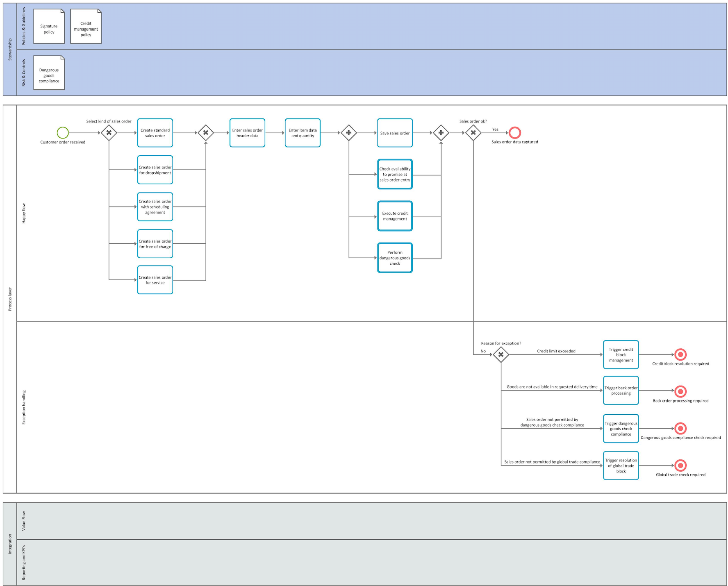Select the Trigger credit block management task
728x586 pixels.
621,354
